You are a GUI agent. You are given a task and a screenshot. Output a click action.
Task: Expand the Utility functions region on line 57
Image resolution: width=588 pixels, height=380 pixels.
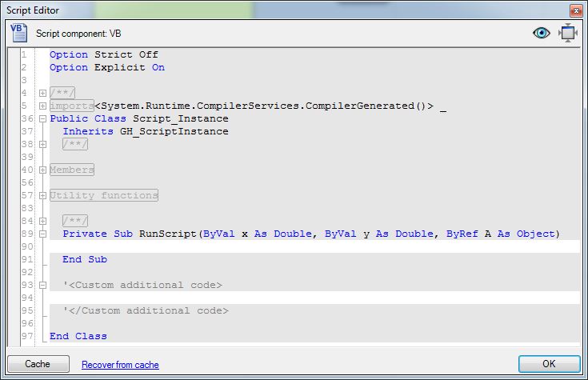[x=42, y=195]
